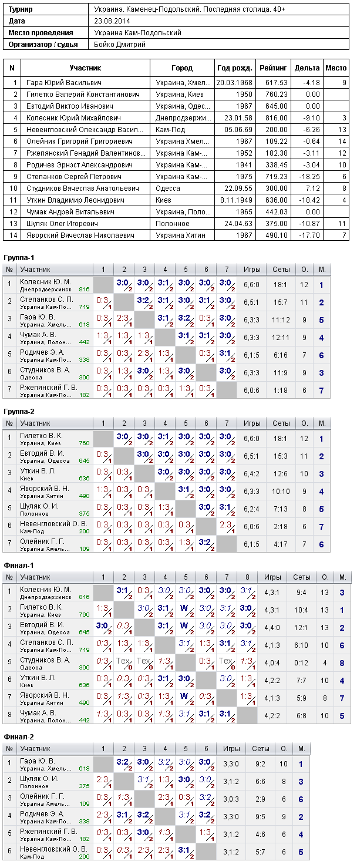
Task: Select the "Город" column header
Action: [x=182, y=68]
